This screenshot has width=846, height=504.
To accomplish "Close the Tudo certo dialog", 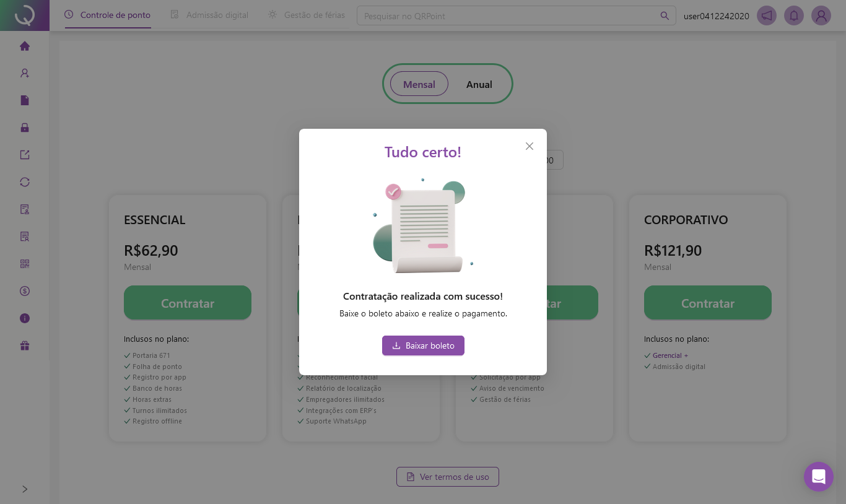I will pyautogui.click(x=529, y=146).
